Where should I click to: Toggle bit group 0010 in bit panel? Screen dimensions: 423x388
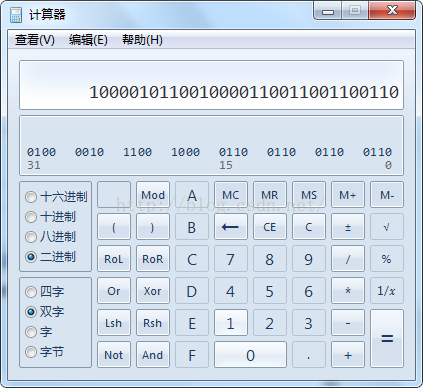click(89, 152)
